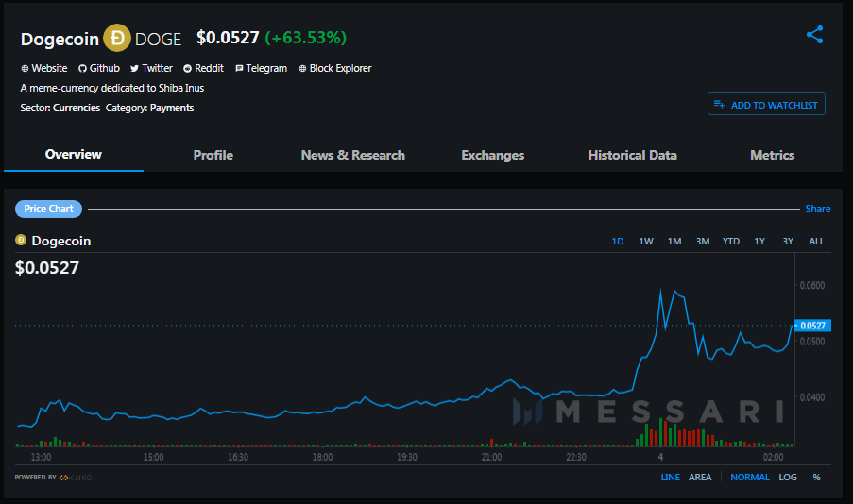Click the small Dogecoin icon above the chart

(21, 240)
